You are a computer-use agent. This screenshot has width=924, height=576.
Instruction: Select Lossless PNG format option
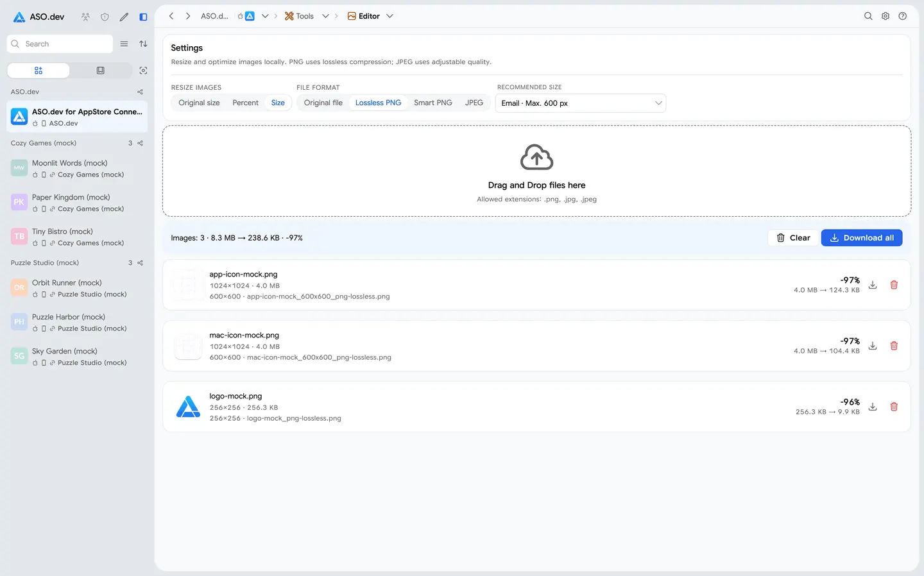click(378, 103)
